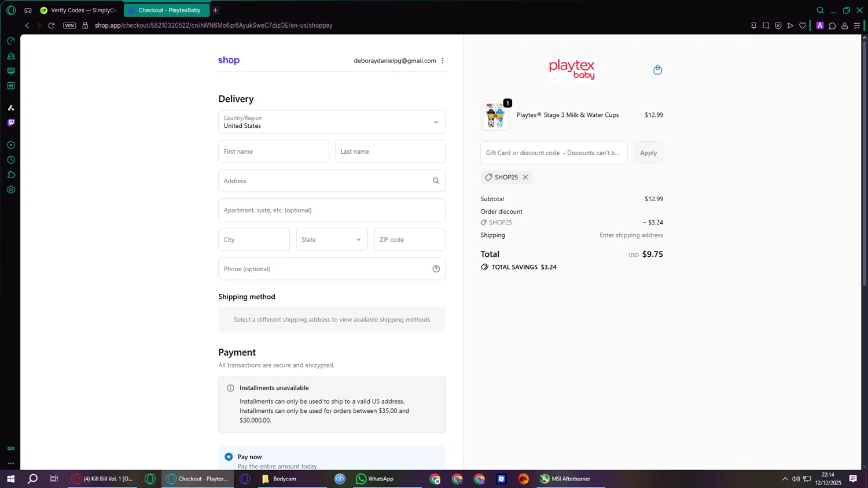The image size is (868, 488).
Task: Reload the checkout page
Action: tap(52, 25)
